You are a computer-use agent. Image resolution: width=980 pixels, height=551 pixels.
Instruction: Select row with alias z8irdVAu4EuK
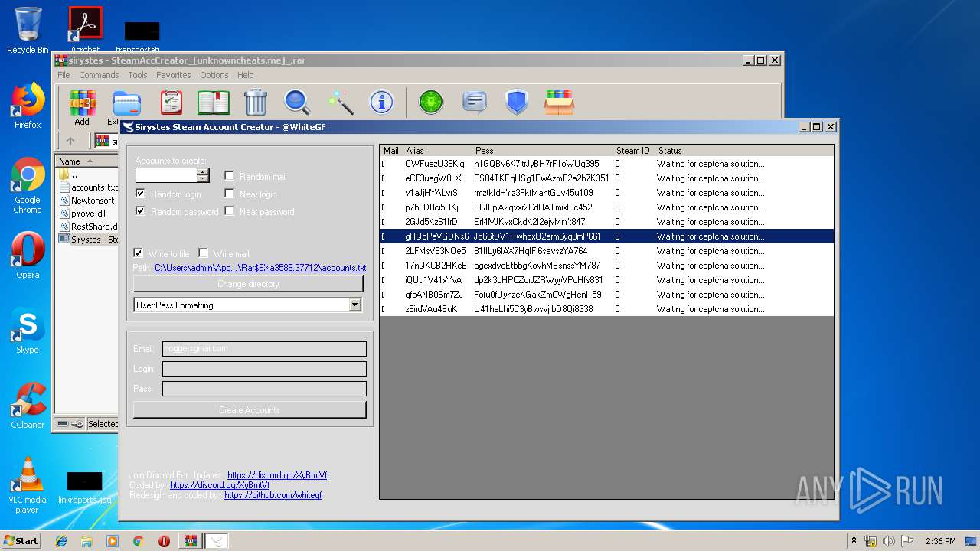[x=606, y=309]
